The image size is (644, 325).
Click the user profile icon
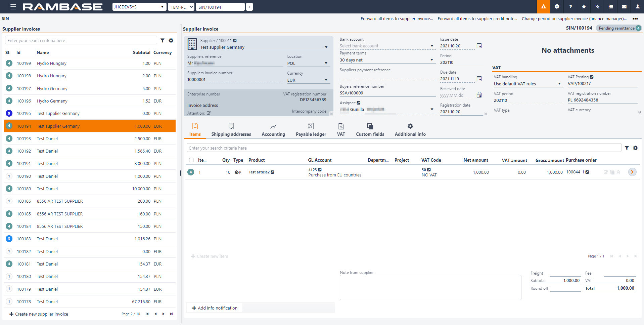637,7
